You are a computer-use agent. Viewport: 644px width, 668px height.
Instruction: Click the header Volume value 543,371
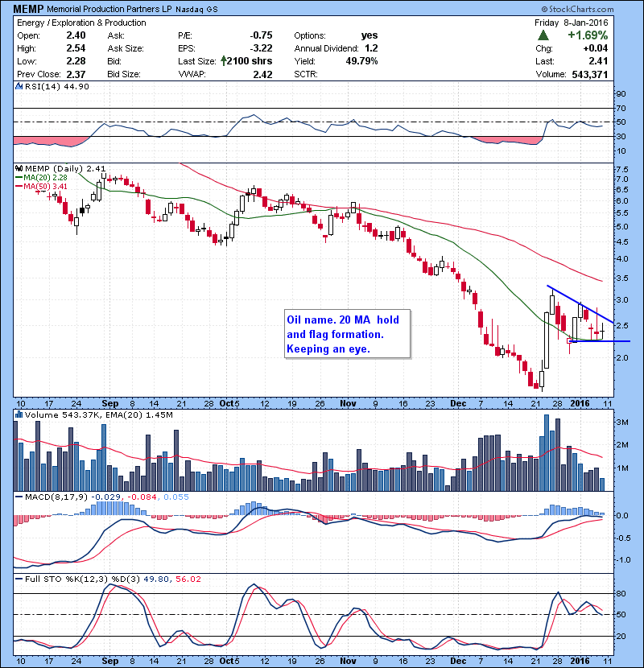click(x=590, y=74)
